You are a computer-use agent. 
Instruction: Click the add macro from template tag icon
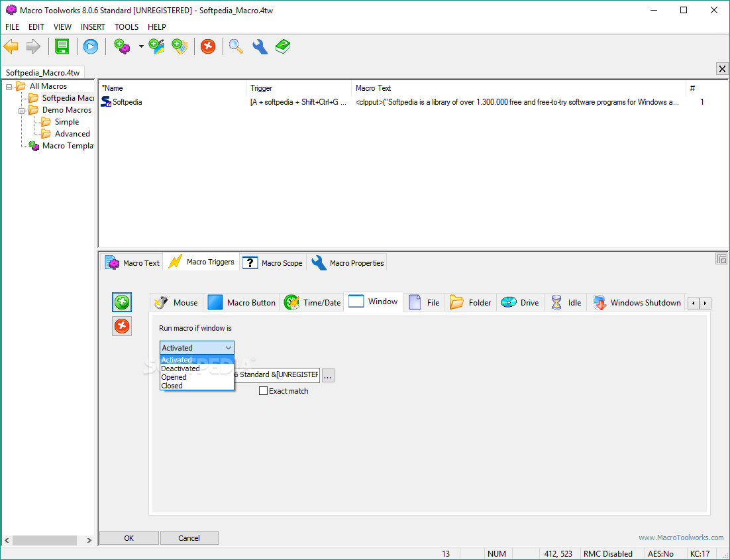[x=180, y=46]
